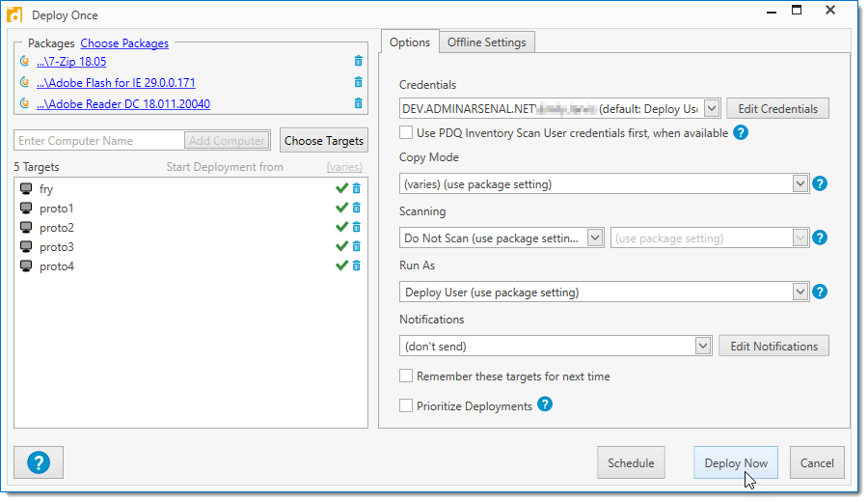Open the Run As Deploy User dropdown
This screenshot has width=868, height=502.
(x=800, y=292)
